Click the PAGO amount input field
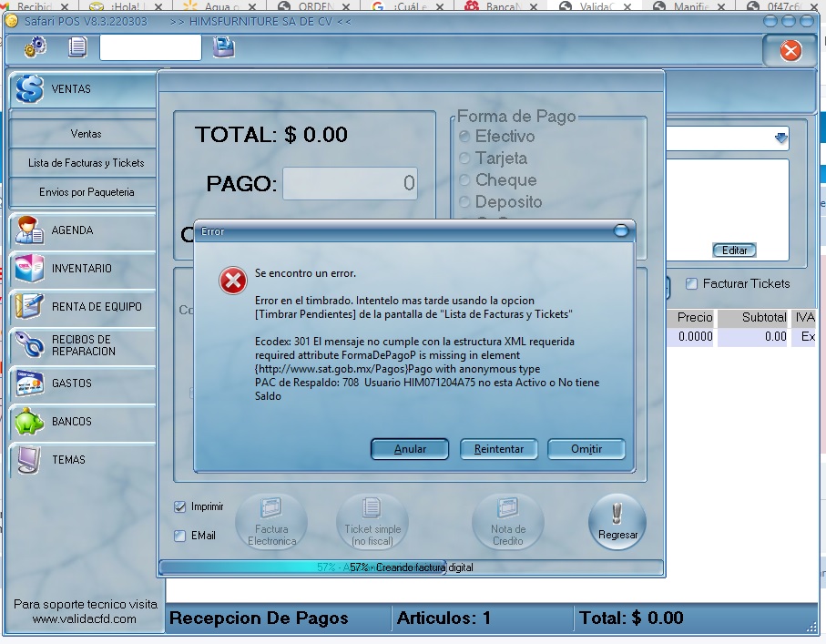This screenshot has width=826, height=644. 351,183
